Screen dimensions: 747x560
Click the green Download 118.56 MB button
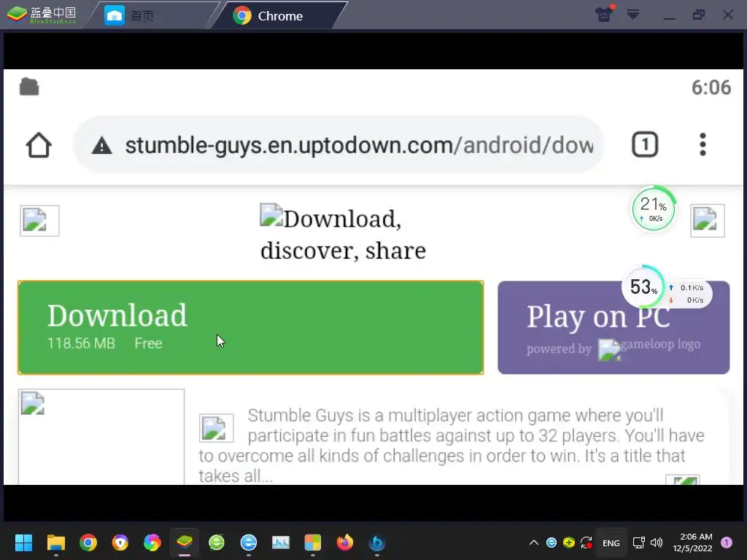tap(251, 327)
